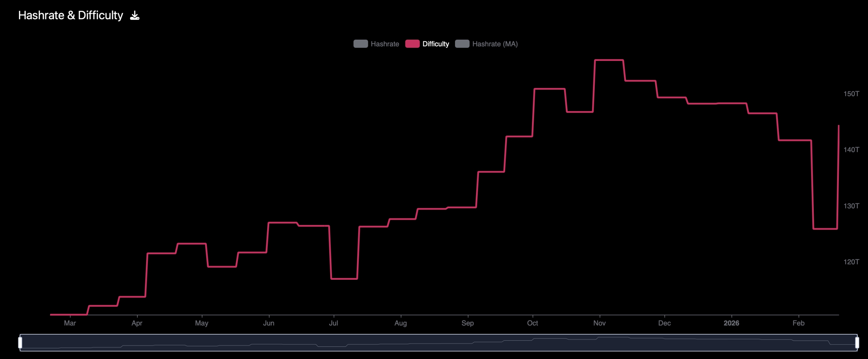
Task: Enable the Hashrate (MA) legend label
Action: pos(495,44)
